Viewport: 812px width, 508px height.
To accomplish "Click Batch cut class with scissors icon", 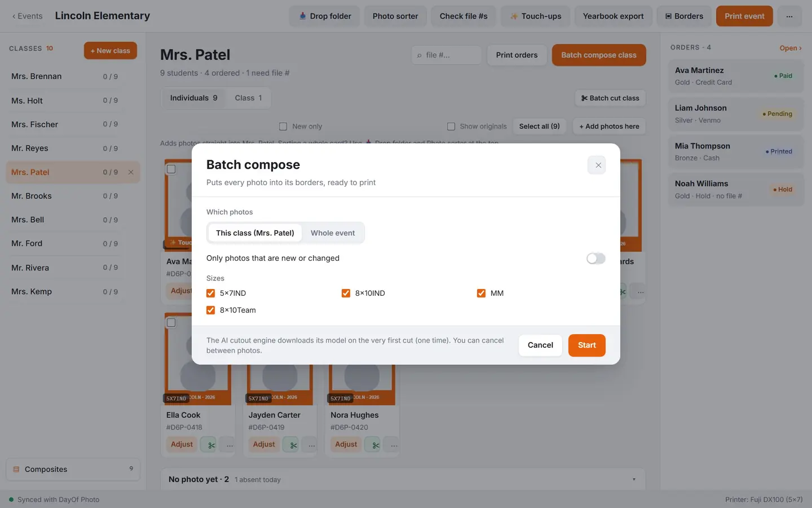I will point(610,98).
